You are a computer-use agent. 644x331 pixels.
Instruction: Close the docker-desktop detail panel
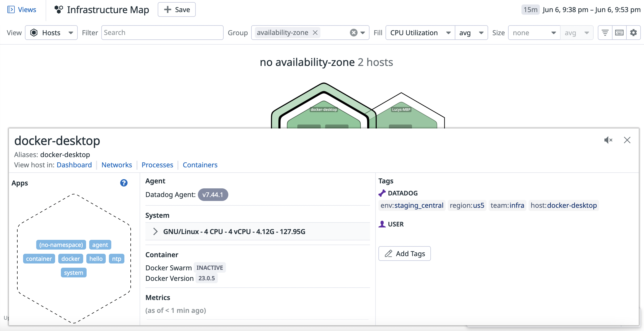click(627, 140)
